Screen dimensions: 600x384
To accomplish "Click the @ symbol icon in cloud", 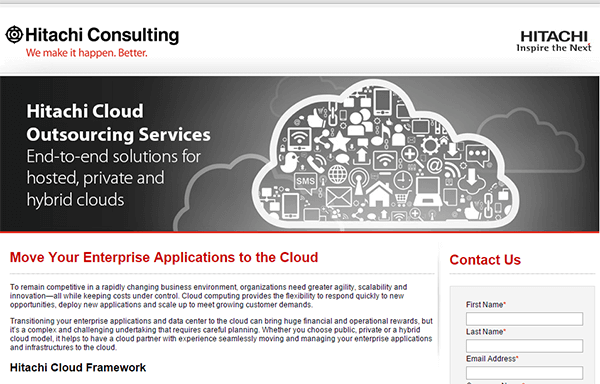I will (x=434, y=166).
